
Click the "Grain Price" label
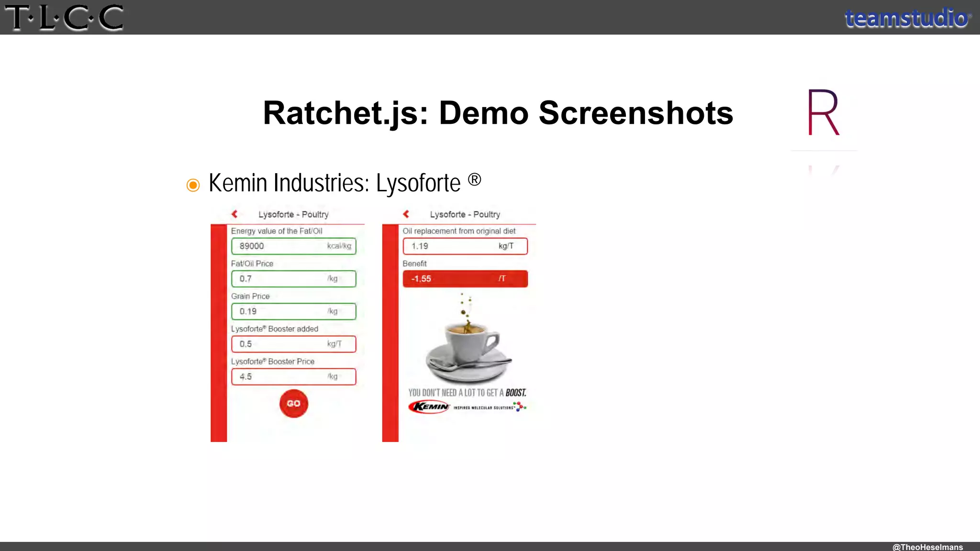(250, 296)
